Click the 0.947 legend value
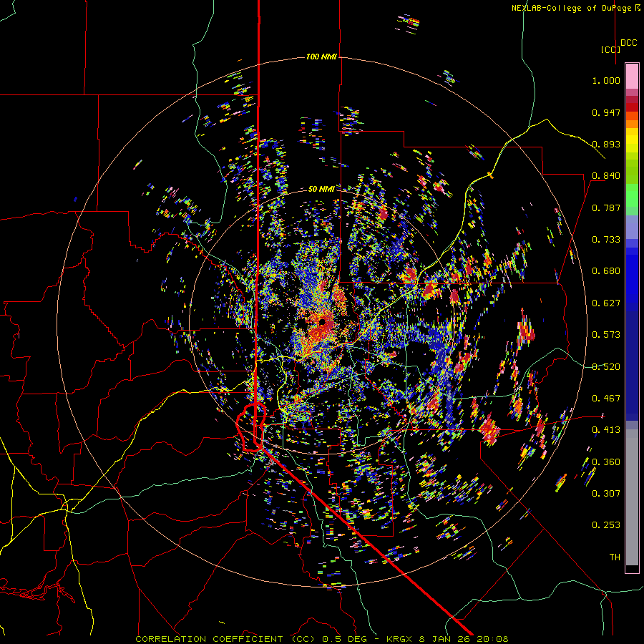The height and width of the screenshot is (644, 644). point(606,112)
